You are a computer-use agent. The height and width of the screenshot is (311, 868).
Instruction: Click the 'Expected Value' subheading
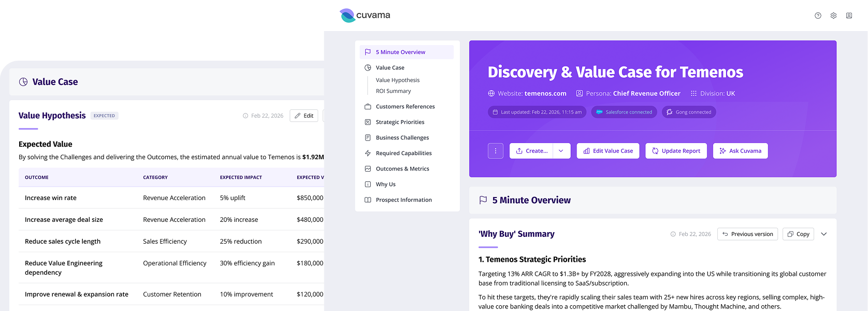(46, 144)
